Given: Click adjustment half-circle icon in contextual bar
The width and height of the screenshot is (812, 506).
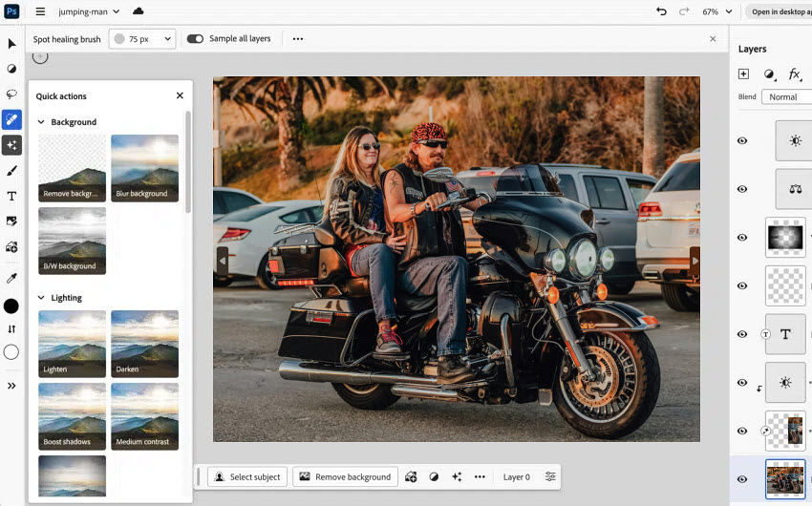Looking at the screenshot, I should pos(434,477).
